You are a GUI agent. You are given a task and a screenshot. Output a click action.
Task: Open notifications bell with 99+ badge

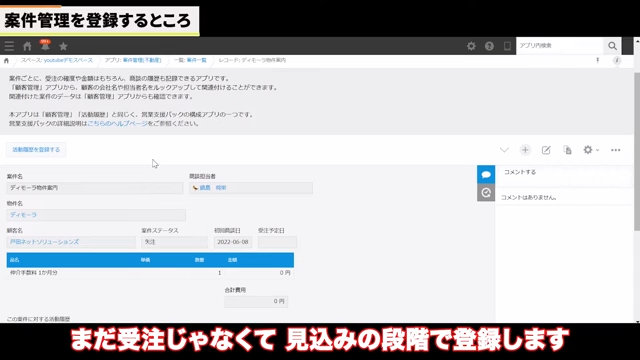[45, 46]
